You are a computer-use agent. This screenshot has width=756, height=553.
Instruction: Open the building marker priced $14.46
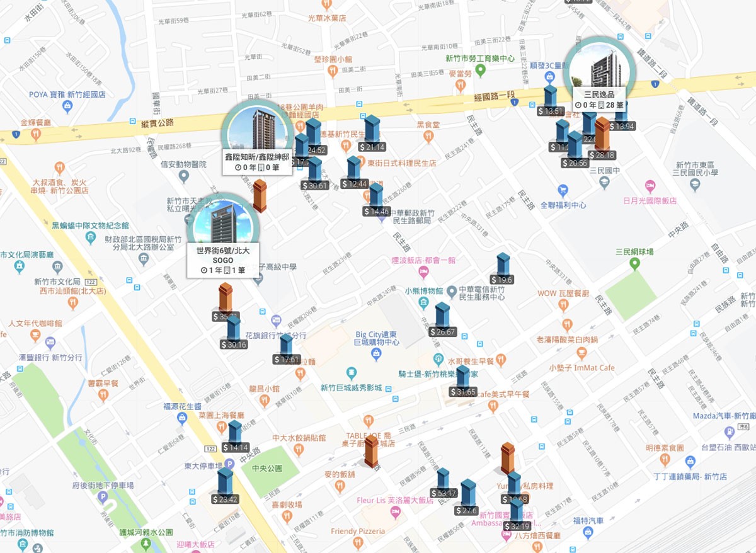point(376,200)
